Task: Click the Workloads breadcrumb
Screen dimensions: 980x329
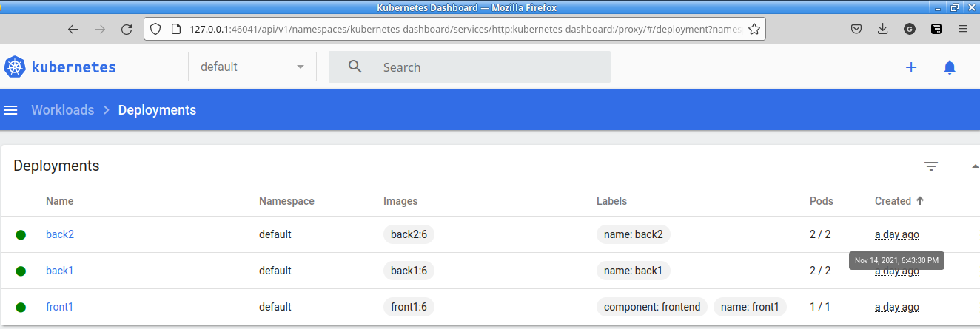Action: tap(62, 110)
